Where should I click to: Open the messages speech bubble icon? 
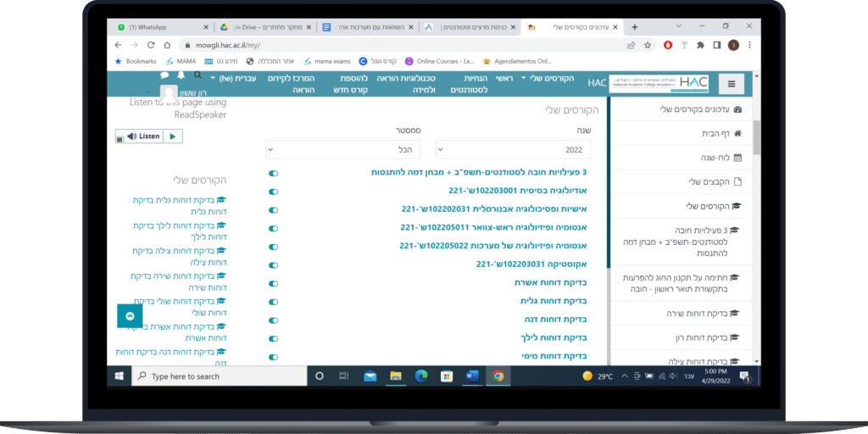click(x=165, y=75)
